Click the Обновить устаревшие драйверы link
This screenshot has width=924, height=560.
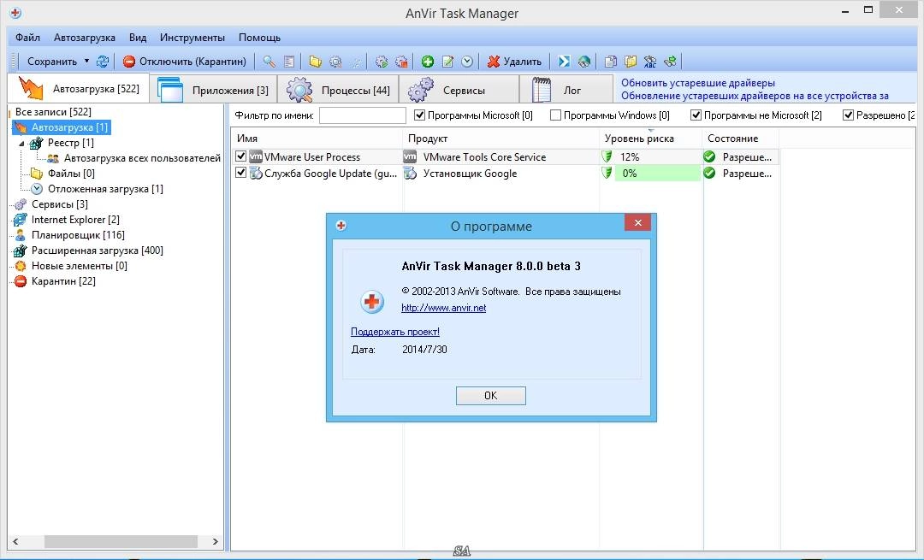(698, 83)
